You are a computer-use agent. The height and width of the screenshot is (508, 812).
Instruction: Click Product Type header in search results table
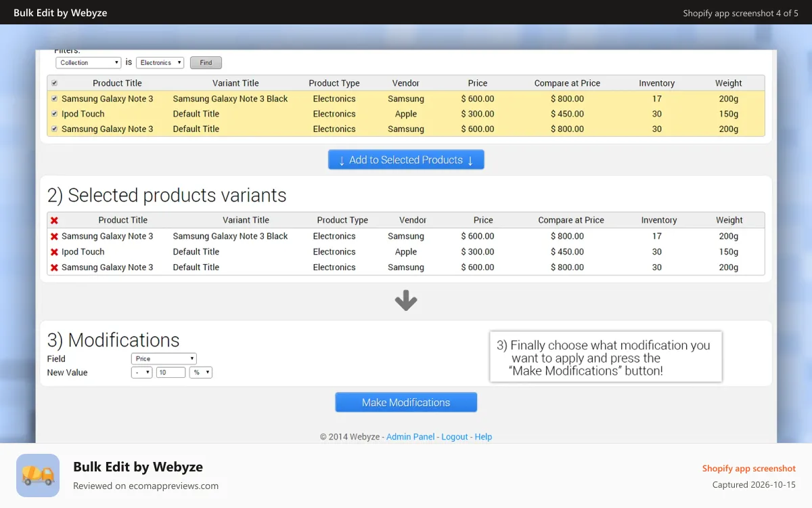pos(334,83)
